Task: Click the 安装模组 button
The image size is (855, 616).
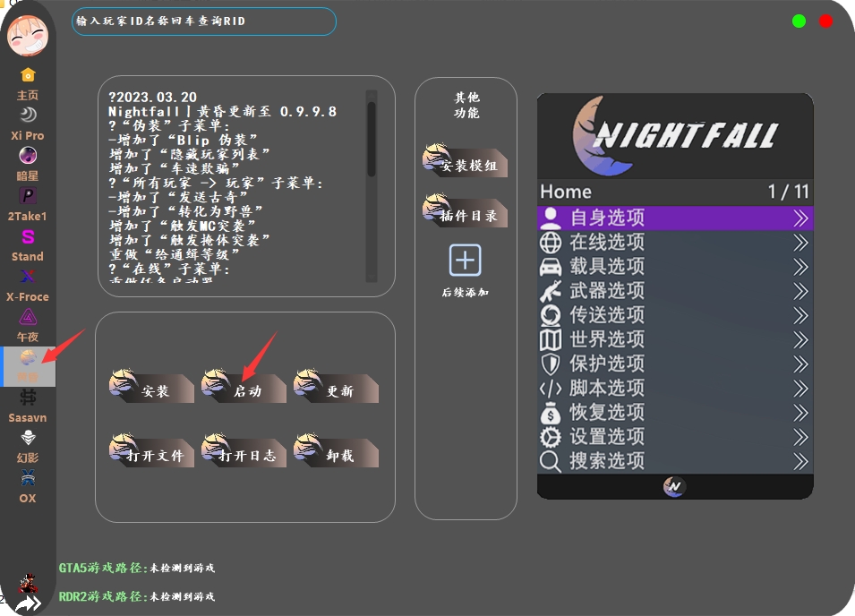Action: 465,163
